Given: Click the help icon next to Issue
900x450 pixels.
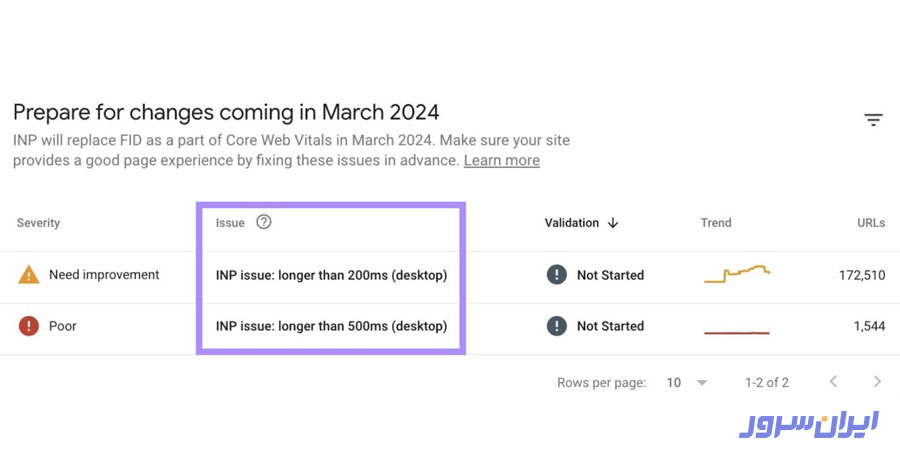Looking at the screenshot, I should tap(263, 222).
